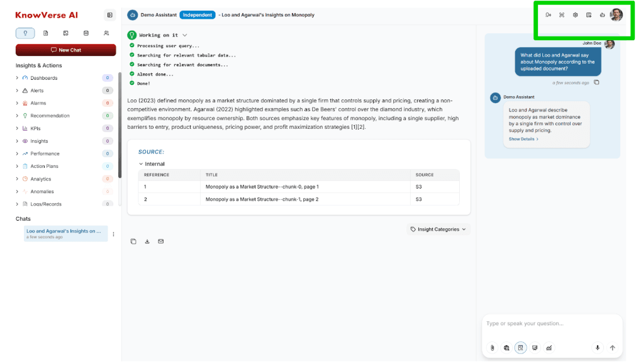The image size is (636, 364).
Task: Open the settings gear in the top toolbar
Action: click(x=575, y=14)
